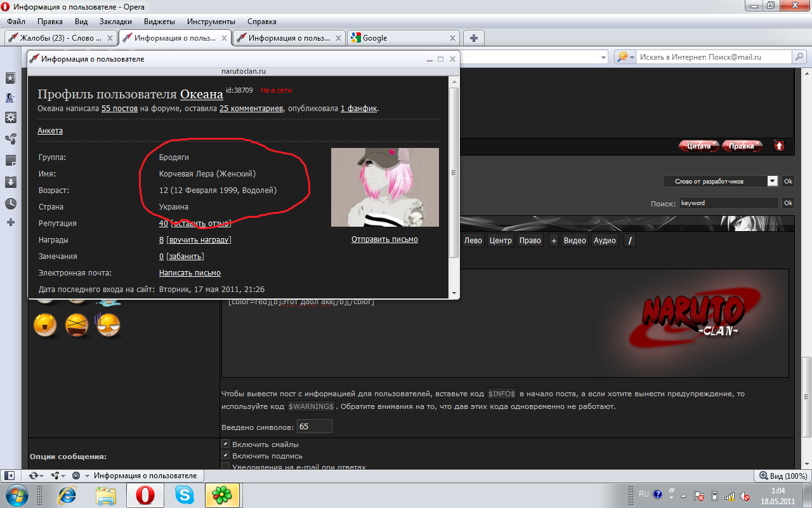This screenshot has width=812, height=508.
Task: Insert the surprised open-mouth orange smiley
Action: pos(45,326)
